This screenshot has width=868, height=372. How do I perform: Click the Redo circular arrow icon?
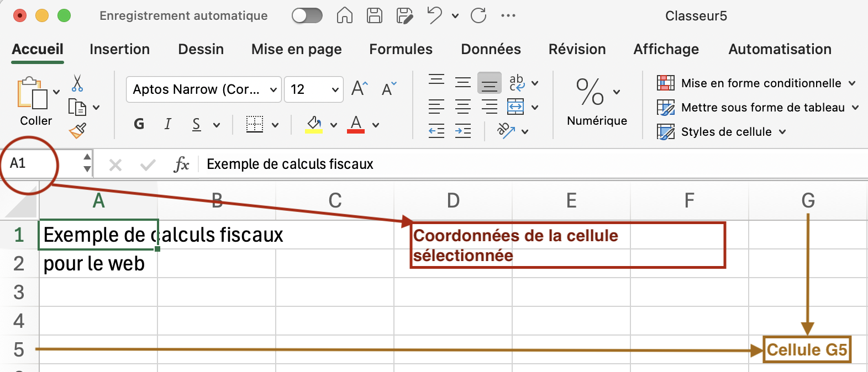(x=478, y=15)
